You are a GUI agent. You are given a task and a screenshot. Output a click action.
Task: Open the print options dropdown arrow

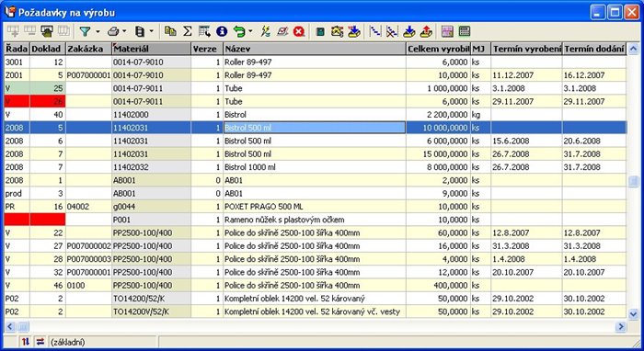point(124,31)
